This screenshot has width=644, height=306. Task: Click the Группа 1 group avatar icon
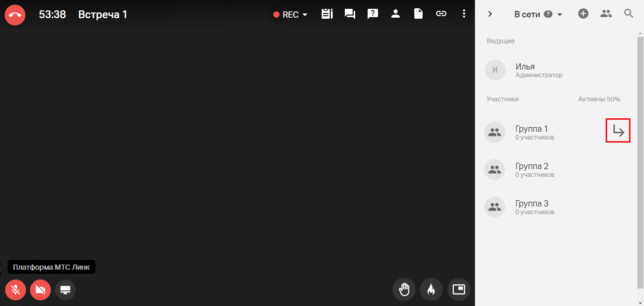coord(495,132)
